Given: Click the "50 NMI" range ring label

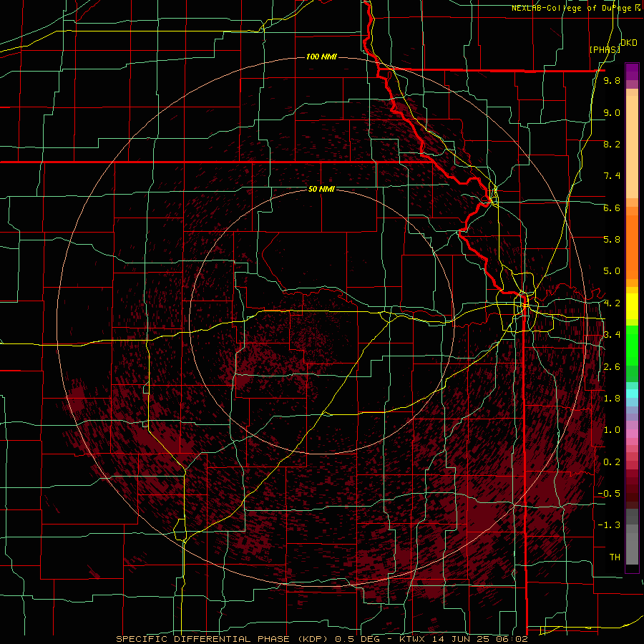Looking at the screenshot, I should (321, 189).
